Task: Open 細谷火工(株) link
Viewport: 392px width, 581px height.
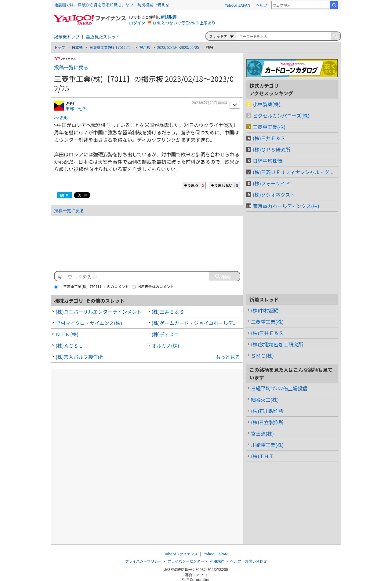Action: (265, 400)
